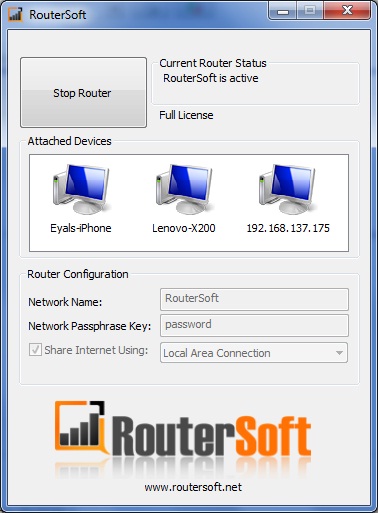This screenshot has height=513, width=378.
Task: Click the Stop Router button
Action: pyautogui.click(x=83, y=92)
